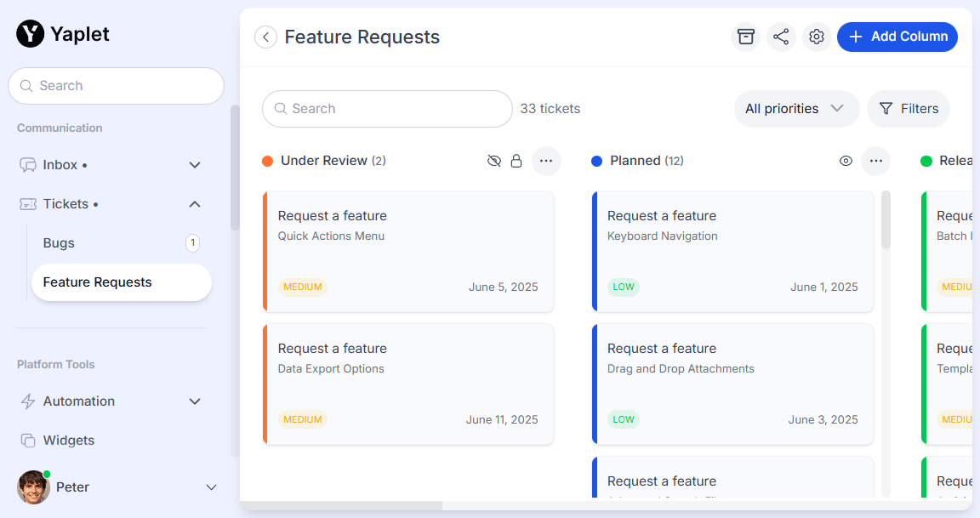Image resolution: width=980 pixels, height=518 pixels.
Task: Click the Yaplet logo icon
Action: coord(30,34)
